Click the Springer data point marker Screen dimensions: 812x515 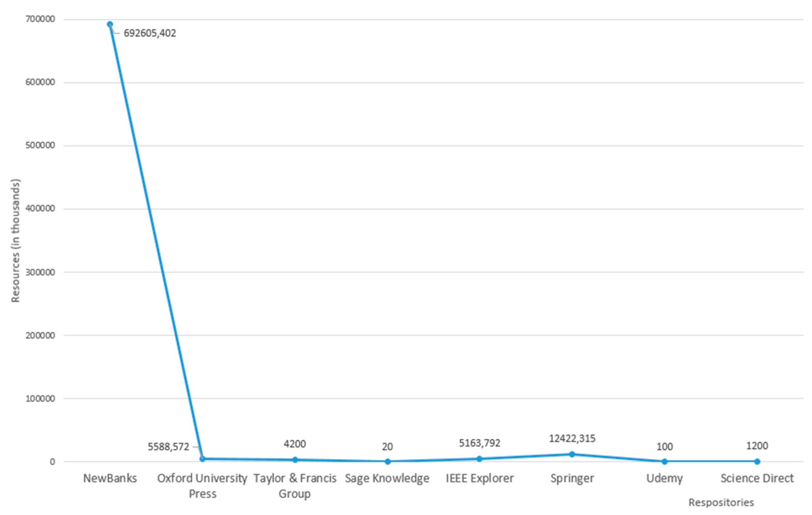[572, 454]
